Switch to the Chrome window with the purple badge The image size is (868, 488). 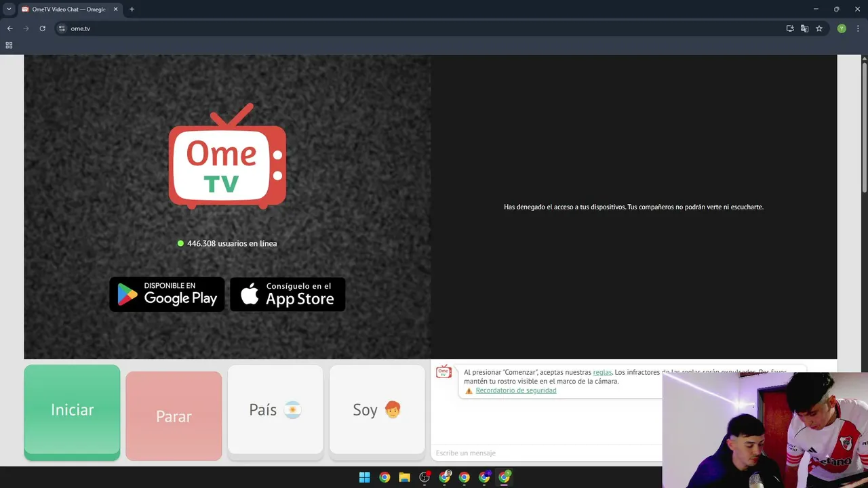[484, 477]
